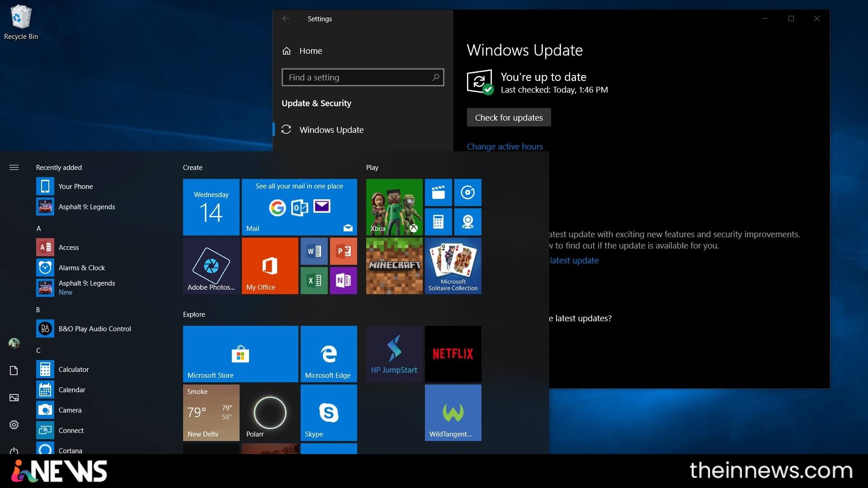Click the letter C section header

point(38,351)
